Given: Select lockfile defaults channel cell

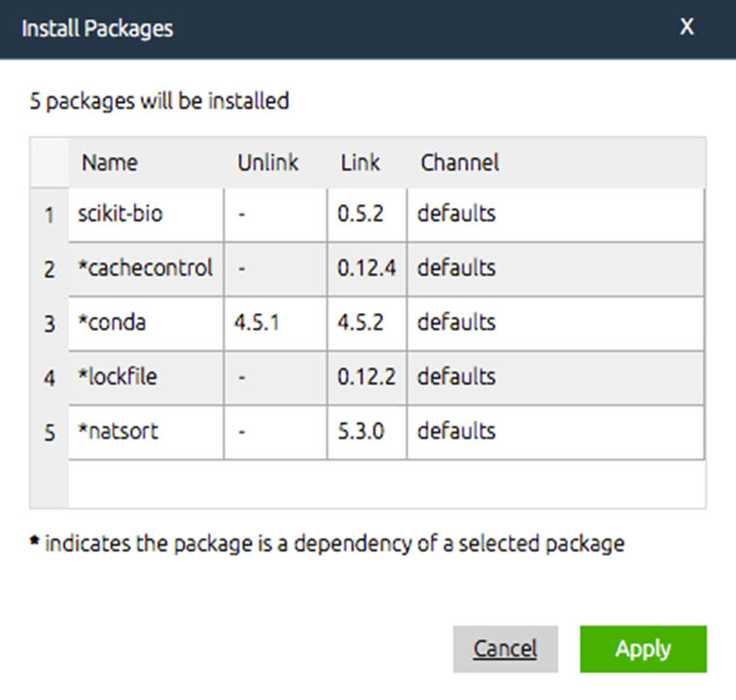Looking at the screenshot, I should pyautogui.click(x=556, y=378).
